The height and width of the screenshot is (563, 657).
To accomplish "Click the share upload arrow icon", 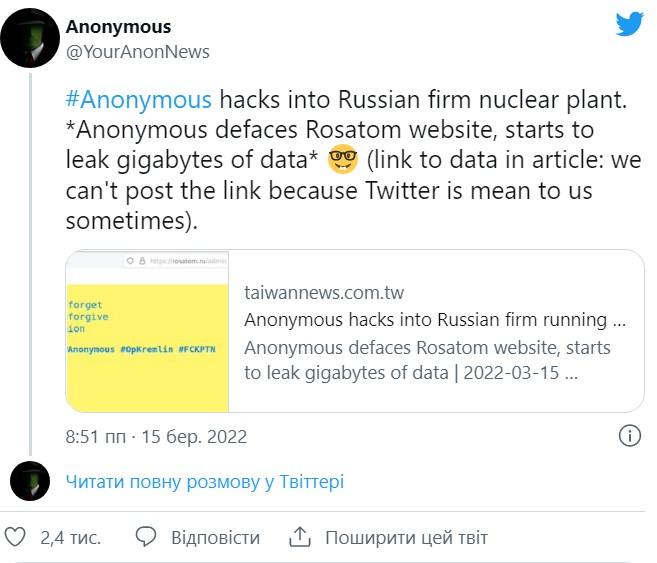I will [300, 537].
